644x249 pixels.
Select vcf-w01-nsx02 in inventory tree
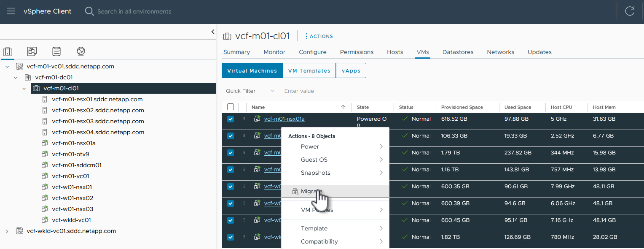click(x=72, y=198)
